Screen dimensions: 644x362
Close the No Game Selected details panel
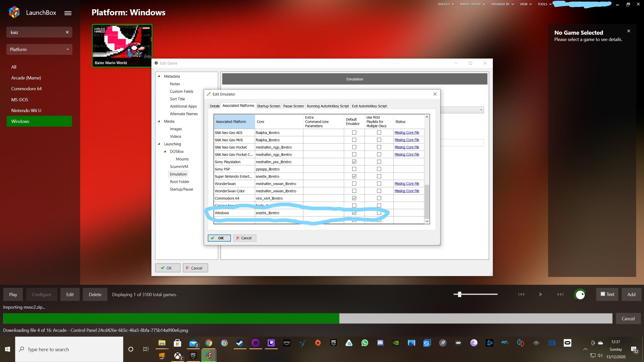(629, 31)
